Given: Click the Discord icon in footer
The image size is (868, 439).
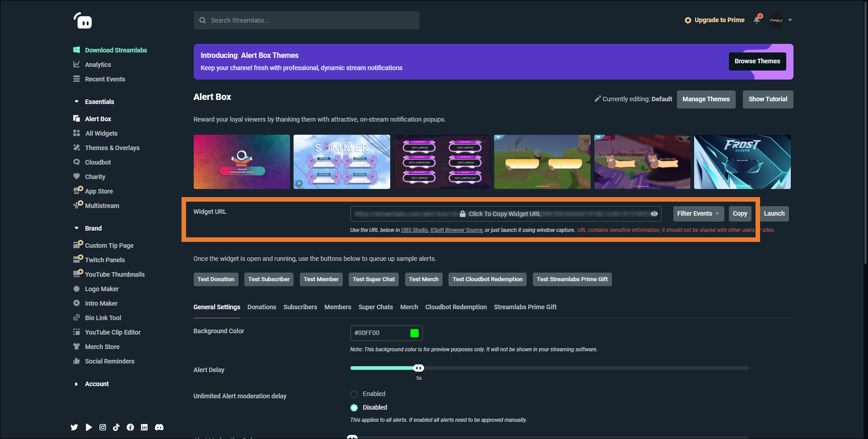Looking at the screenshot, I should point(159,427).
